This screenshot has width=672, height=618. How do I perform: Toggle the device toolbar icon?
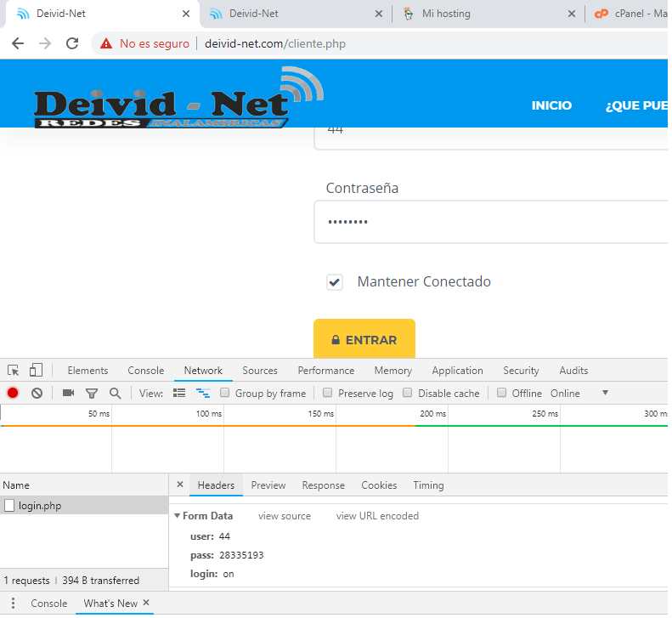[36, 371]
